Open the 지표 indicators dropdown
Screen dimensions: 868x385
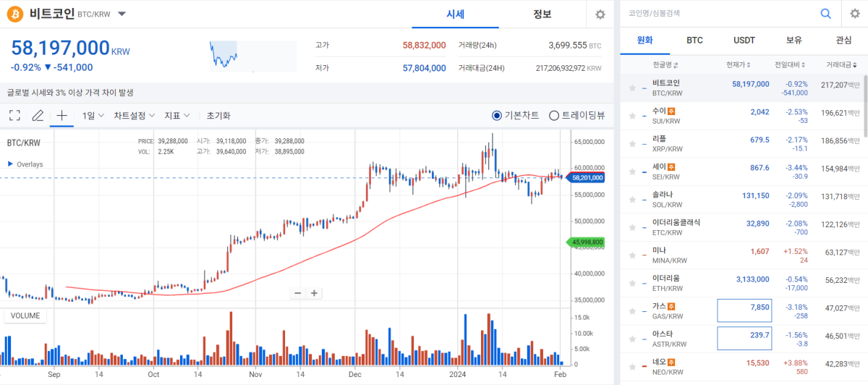tap(176, 115)
